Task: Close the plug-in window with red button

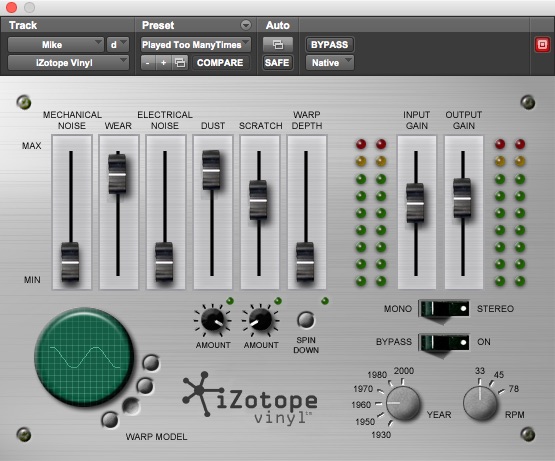Action: [11, 7]
